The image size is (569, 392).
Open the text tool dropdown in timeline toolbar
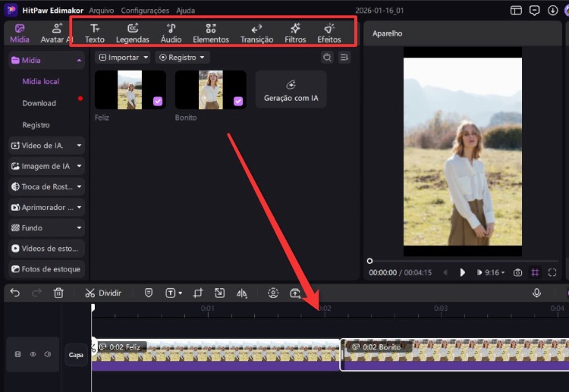[x=174, y=293]
